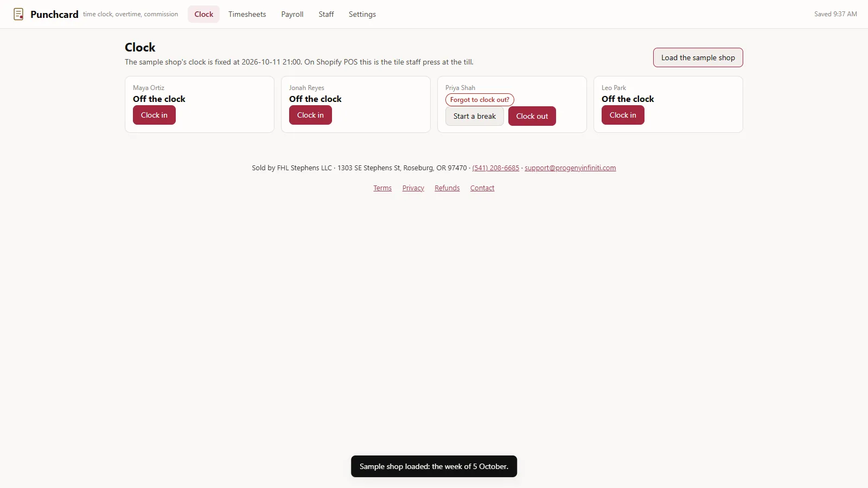The width and height of the screenshot is (868, 488).
Task: Open the Refunds link
Action: tap(447, 188)
